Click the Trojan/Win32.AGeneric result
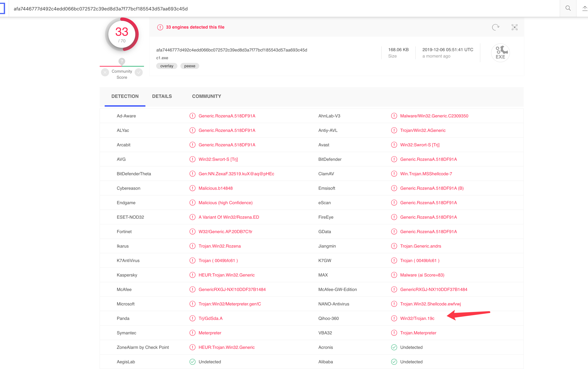The image size is (588, 369). coord(423,130)
